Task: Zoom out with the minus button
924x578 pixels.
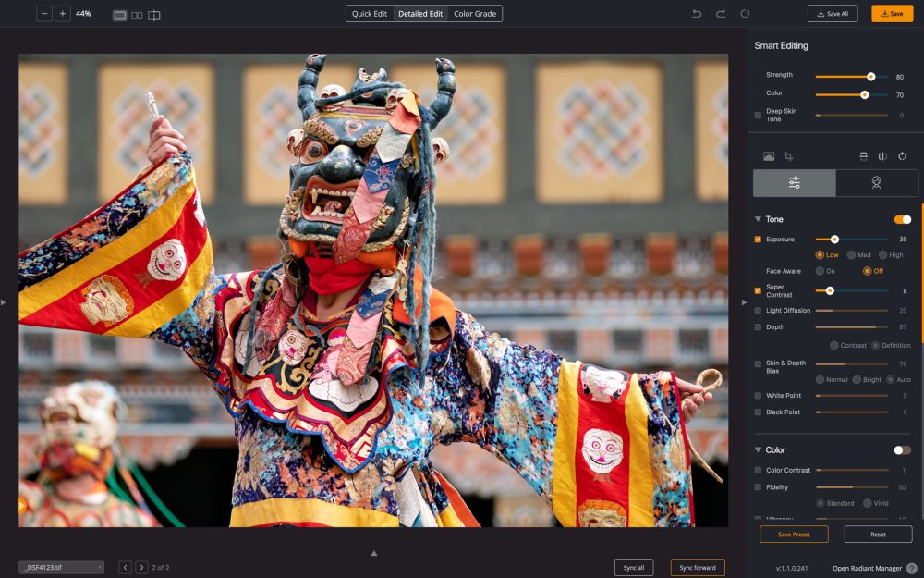Action: [x=44, y=14]
